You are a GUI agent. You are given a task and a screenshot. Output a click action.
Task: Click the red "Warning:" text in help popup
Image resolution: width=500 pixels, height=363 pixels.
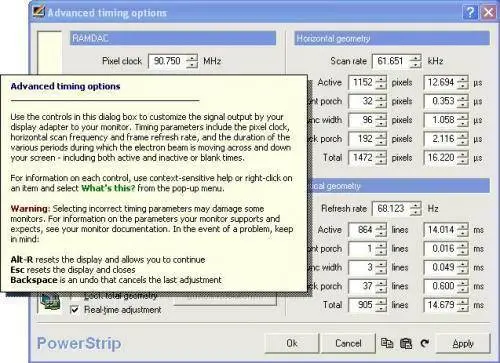point(30,209)
